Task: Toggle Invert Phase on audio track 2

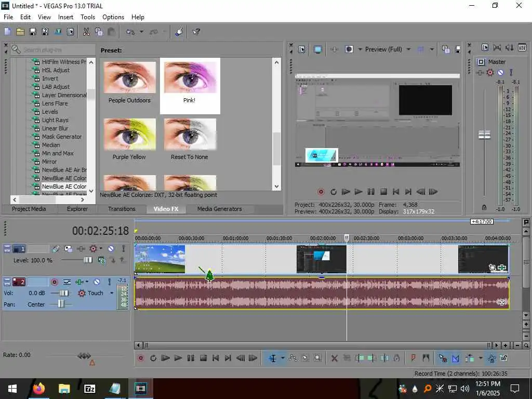Action: [67, 282]
